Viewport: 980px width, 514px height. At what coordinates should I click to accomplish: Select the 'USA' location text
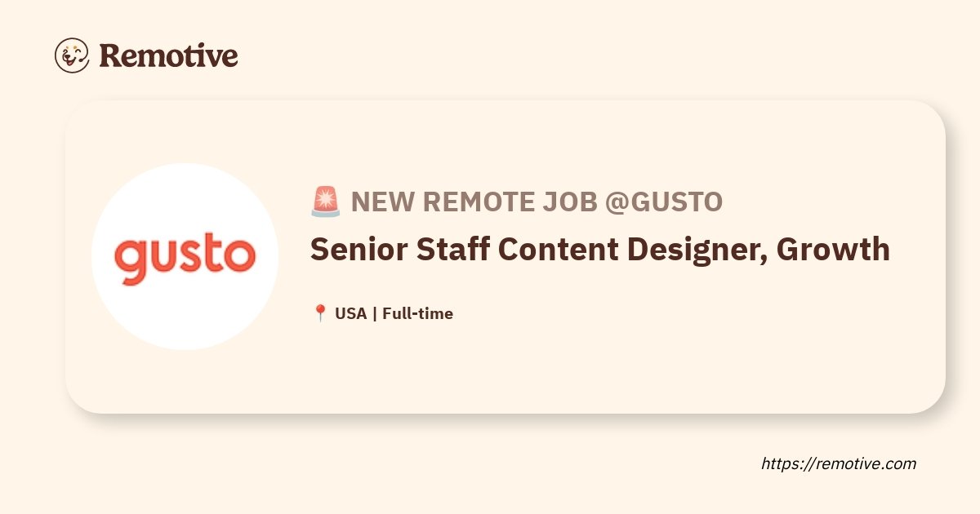click(x=351, y=313)
